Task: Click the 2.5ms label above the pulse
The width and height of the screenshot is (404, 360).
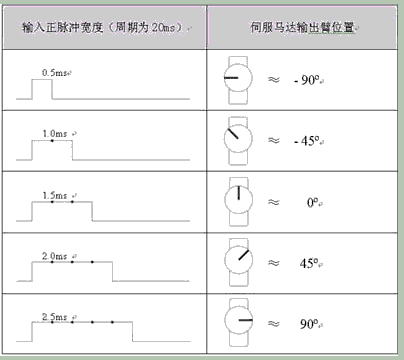Action: [55, 317]
